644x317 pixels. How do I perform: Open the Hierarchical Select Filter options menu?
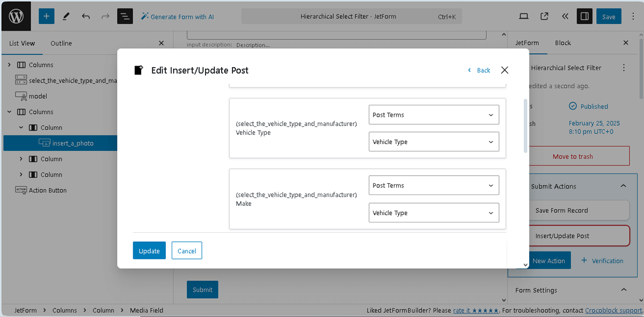tap(624, 68)
